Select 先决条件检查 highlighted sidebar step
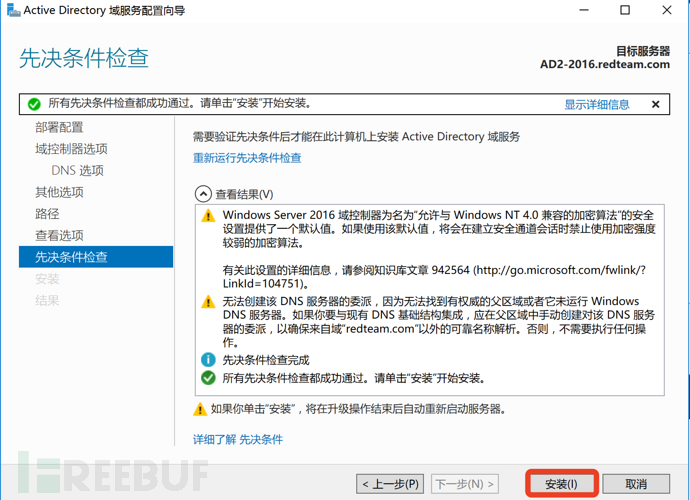The width and height of the screenshot is (690, 500). [x=96, y=257]
